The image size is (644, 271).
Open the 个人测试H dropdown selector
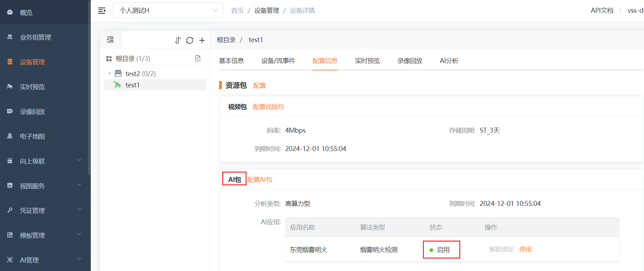(168, 11)
